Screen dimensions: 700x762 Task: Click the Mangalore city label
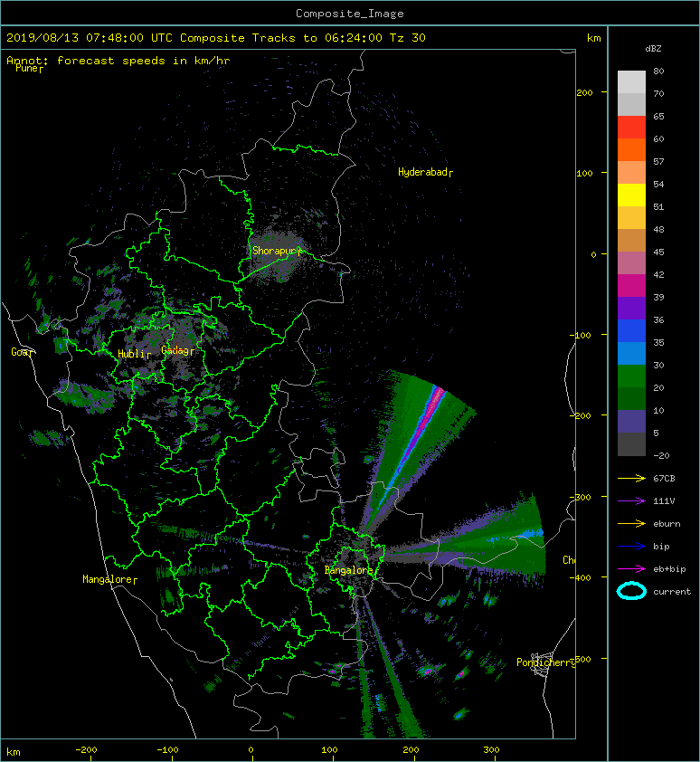point(108,579)
